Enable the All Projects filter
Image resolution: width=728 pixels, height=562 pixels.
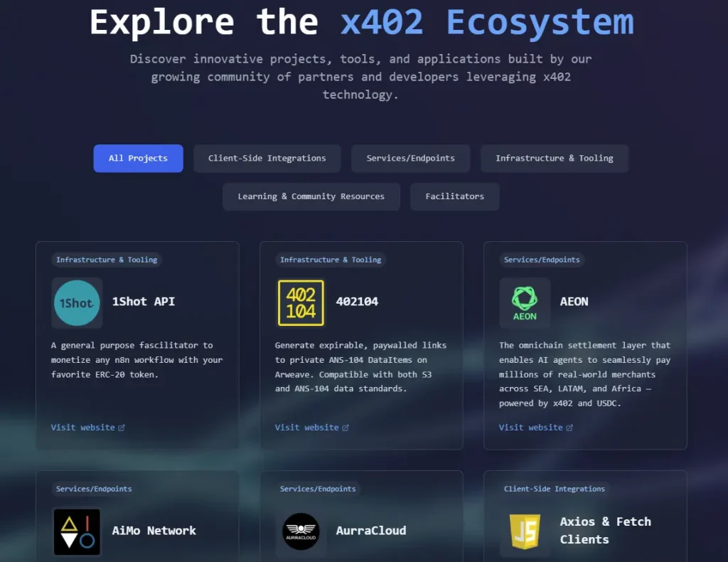138,158
